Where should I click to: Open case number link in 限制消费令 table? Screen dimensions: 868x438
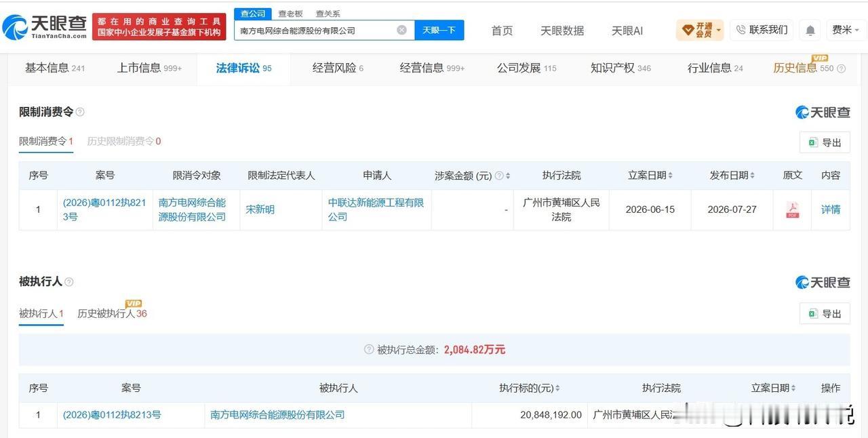(x=104, y=210)
